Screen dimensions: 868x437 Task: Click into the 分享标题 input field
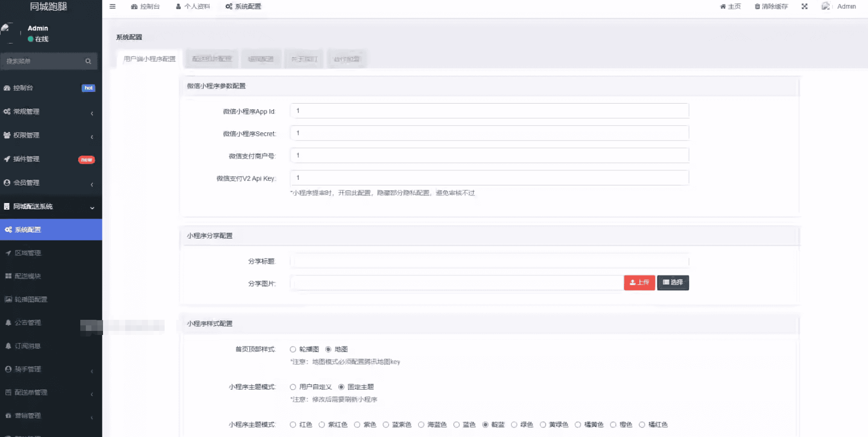pyautogui.click(x=489, y=261)
